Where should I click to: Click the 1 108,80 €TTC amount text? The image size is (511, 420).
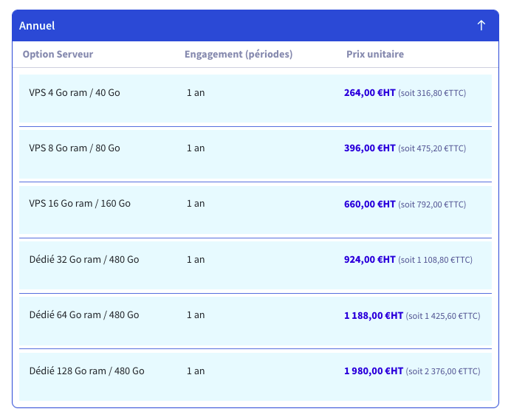point(443,260)
